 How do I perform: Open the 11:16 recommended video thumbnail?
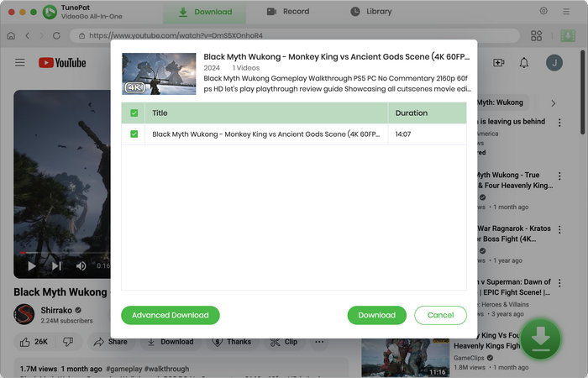[x=406, y=358]
